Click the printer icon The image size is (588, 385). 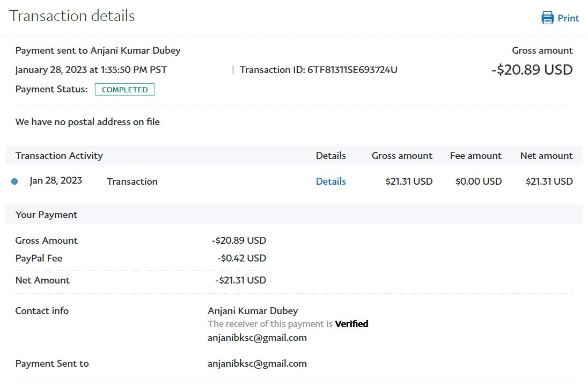coord(547,18)
